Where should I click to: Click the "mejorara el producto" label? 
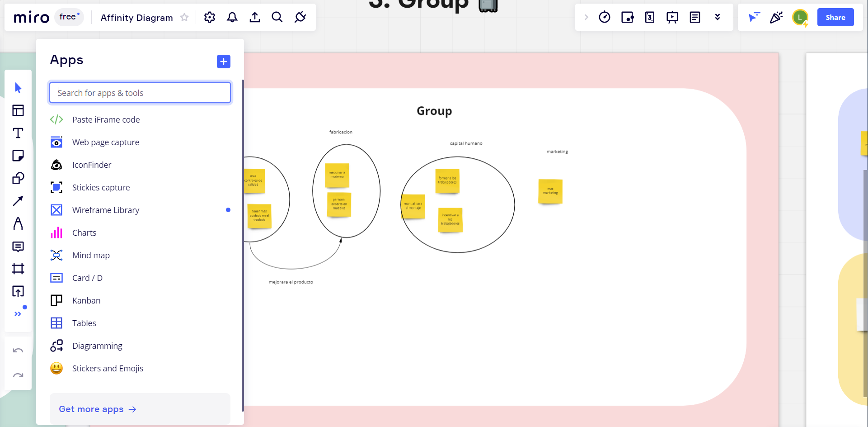point(291,282)
